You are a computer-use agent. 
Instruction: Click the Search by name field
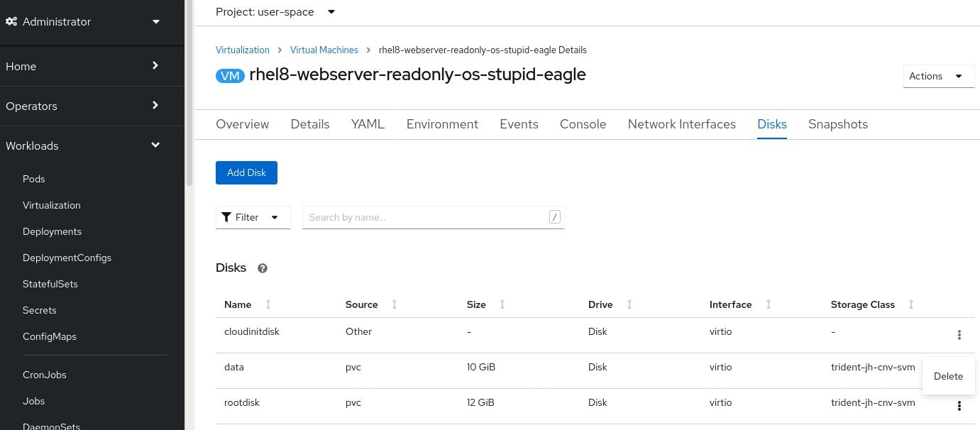(427, 217)
